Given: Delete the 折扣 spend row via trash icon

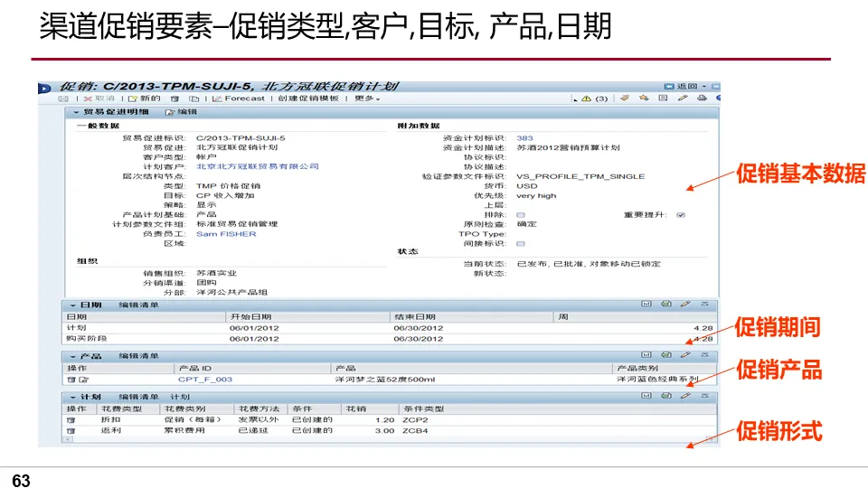Looking at the screenshot, I should coord(71,420).
